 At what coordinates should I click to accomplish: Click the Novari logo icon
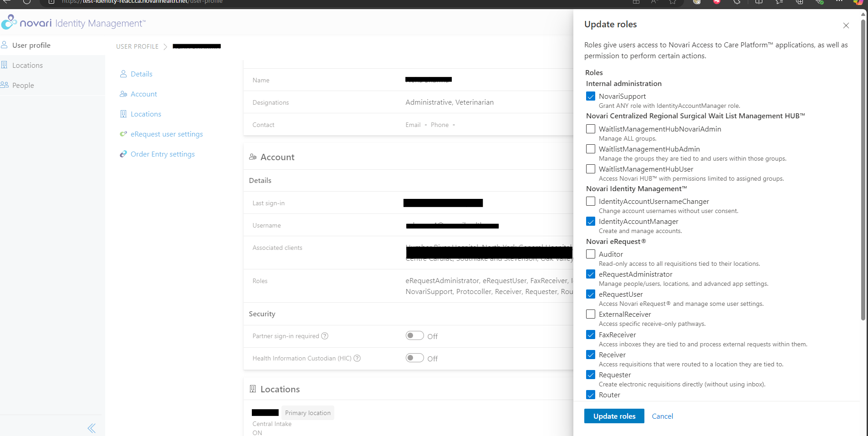pyautogui.click(x=9, y=22)
